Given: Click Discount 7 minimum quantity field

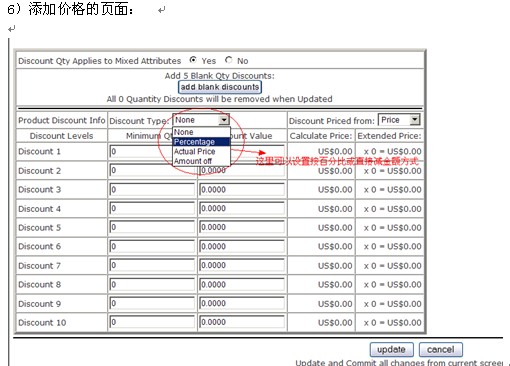Looking at the screenshot, I should (152, 265).
